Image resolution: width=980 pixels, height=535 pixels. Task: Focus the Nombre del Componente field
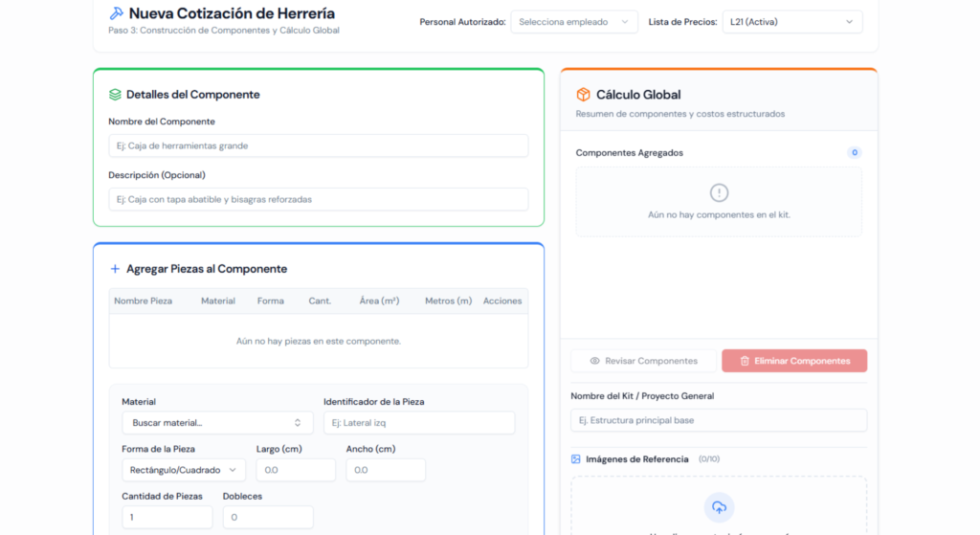click(x=318, y=145)
